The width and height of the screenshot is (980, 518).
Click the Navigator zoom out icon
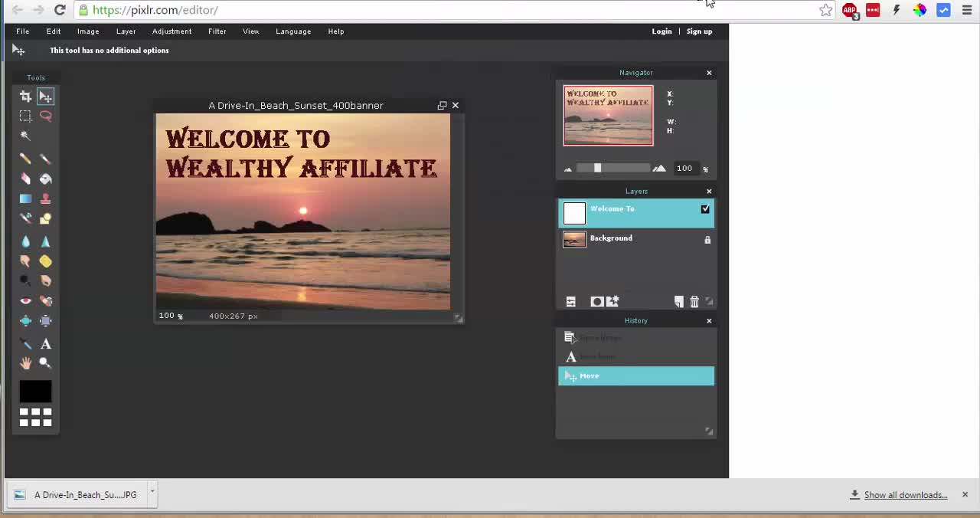point(568,169)
